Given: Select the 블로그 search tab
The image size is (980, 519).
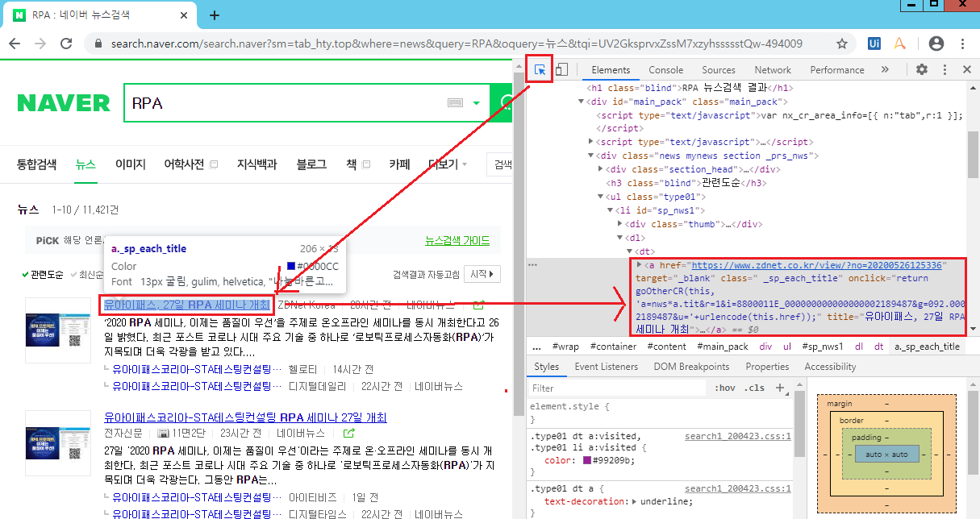Looking at the screenshot, I should pos(311,164).
